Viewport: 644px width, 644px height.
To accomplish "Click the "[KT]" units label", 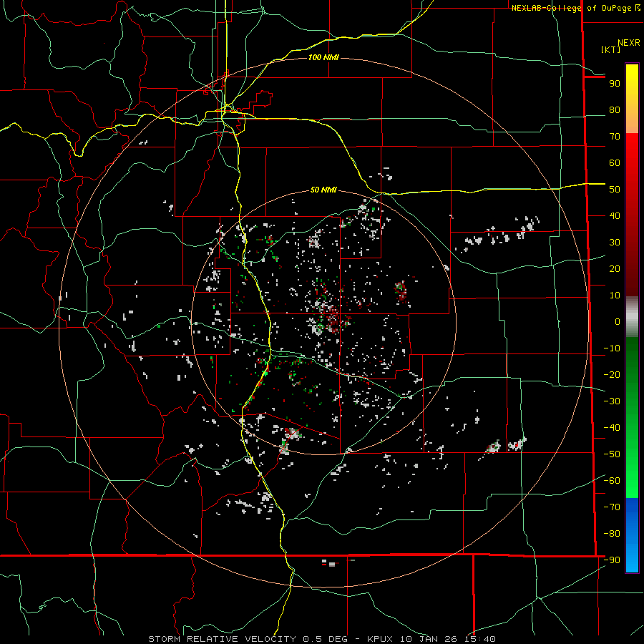I will (x=611, y=49).
